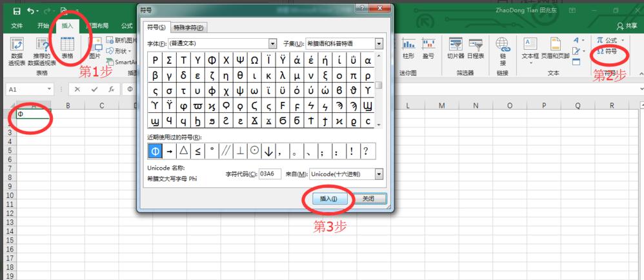Open the PivotTable (数据透视表) tool
644x280 pixels.
tap(17, 52)
